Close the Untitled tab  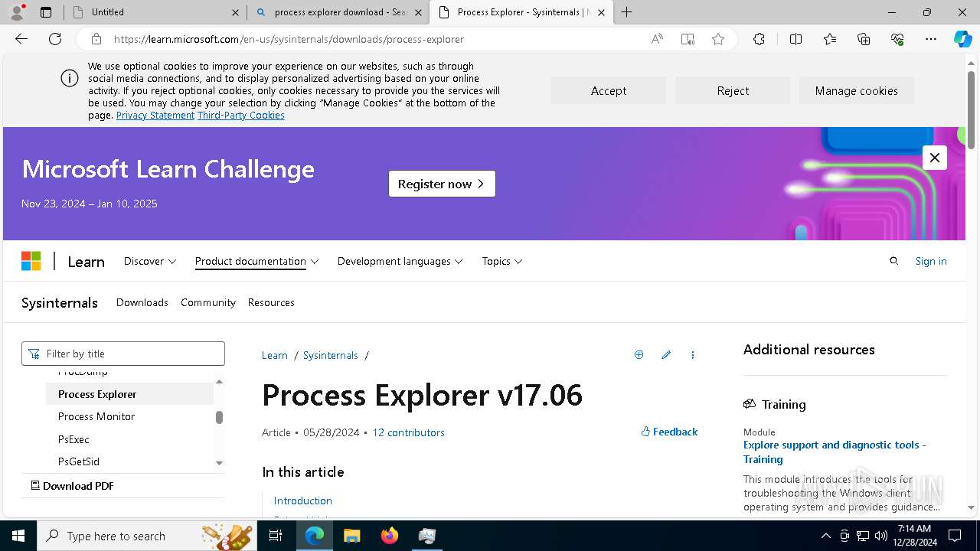pyautogui.click(x=235, y=12)
